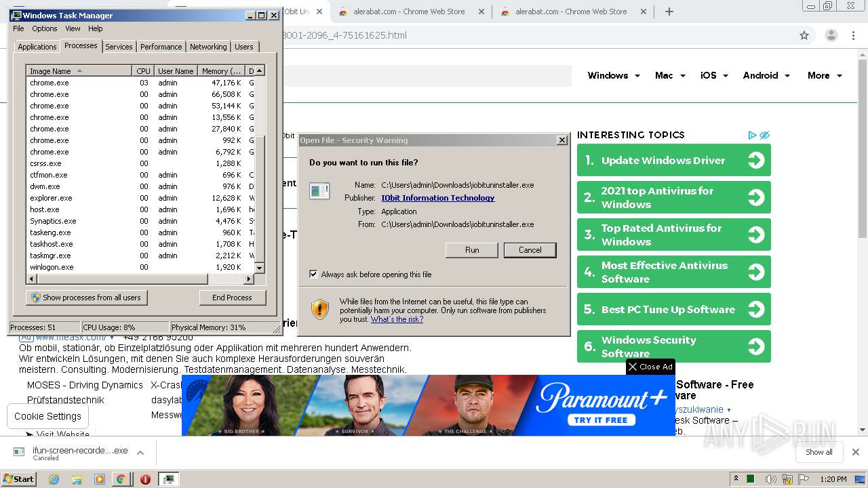Screen dimensions: 868x488
Task: Click End Process button
Action: pyautogui.click(x=233, y=298)
